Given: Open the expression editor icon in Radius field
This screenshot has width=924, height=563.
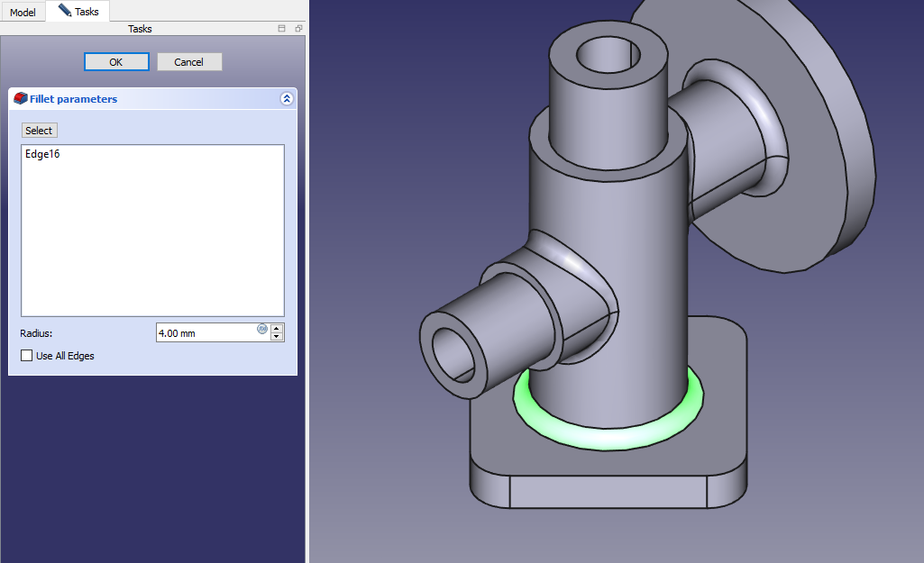Looking at the screenshot, I should pyautogui.click(x=262, y=329).
